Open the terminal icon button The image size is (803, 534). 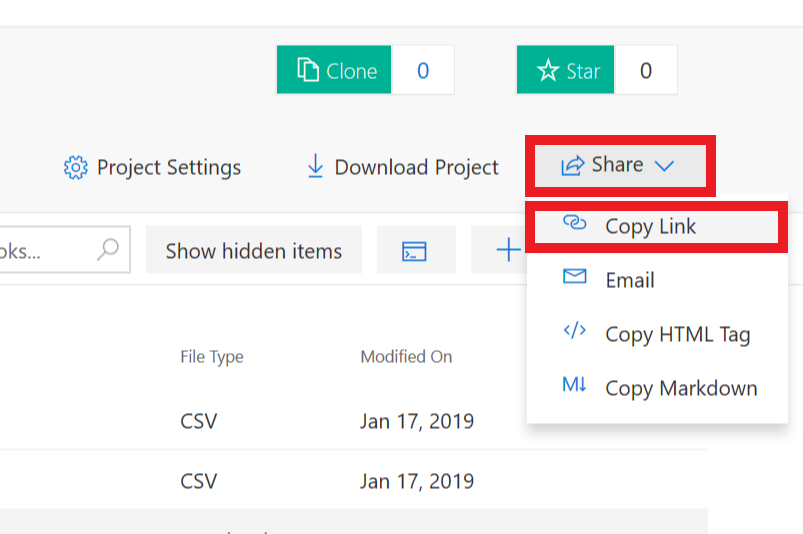click(x=416, y=250)
